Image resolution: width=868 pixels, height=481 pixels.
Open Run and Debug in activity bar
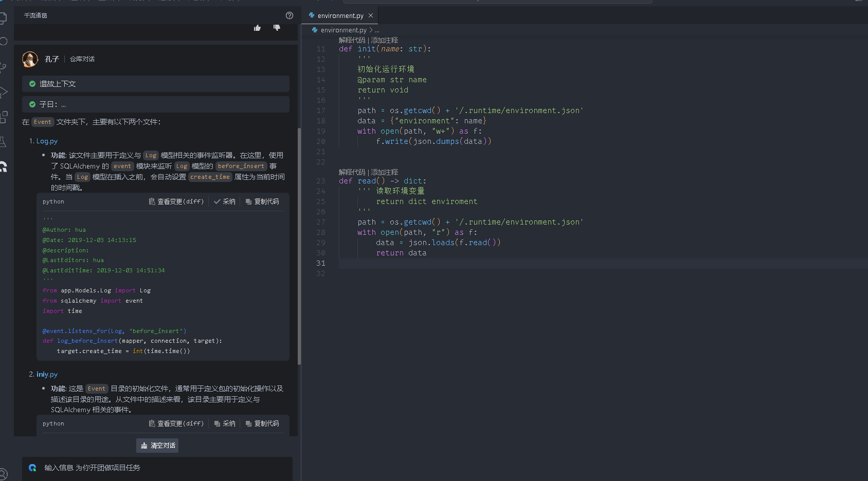coord(3,92)
